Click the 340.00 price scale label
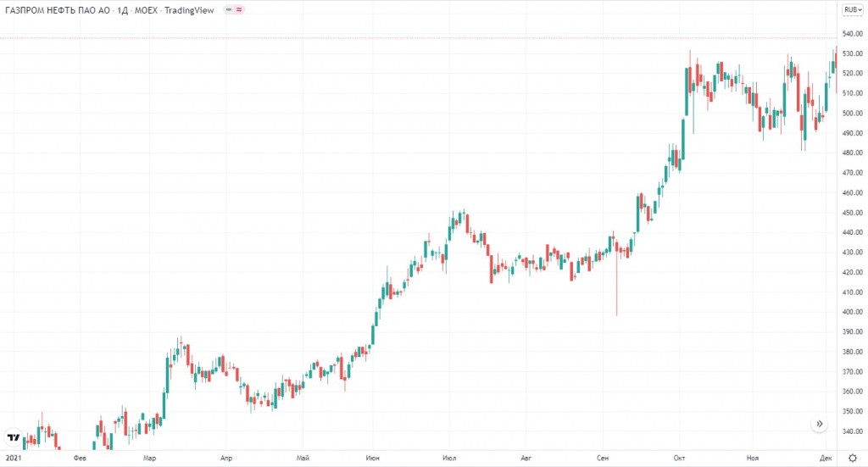The image size is (868, 467). click(x=851, y=431)
